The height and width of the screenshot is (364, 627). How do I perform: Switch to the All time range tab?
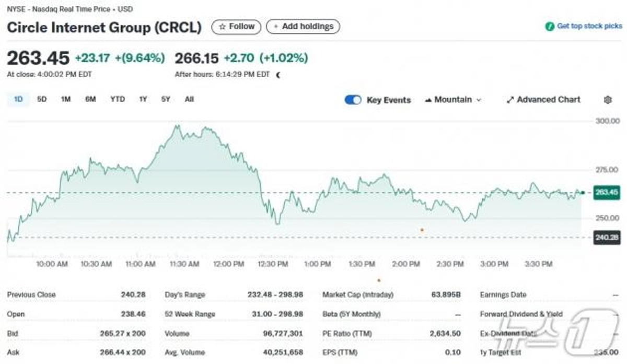click(189, 99)
